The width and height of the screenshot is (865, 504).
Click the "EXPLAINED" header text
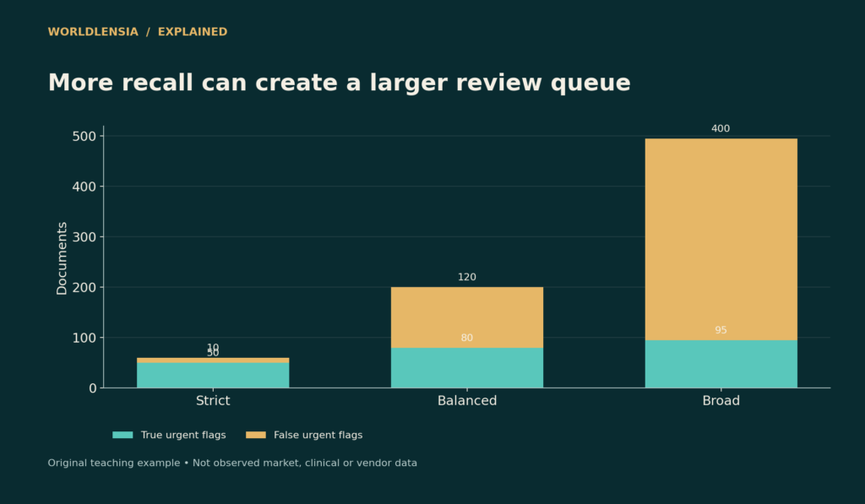click(193, 32)
